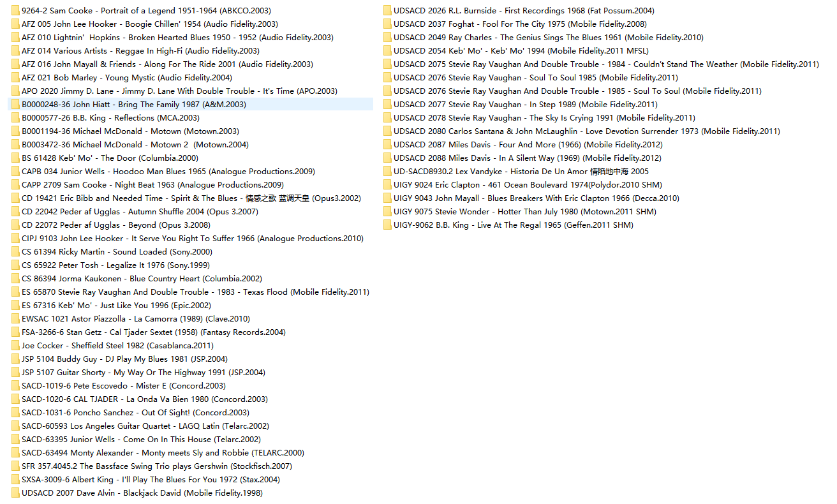
Task: Select UDSACD 2077 Stevie Ray Vaughan In Step
Action: coord(526,105)
